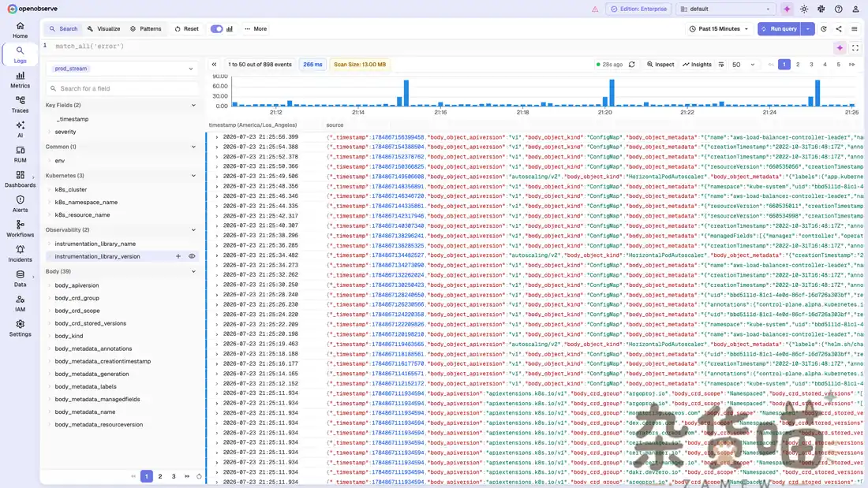This screenshot has height=488, width=868.
Task: Go to results page 2
Action: coord(798,65)
